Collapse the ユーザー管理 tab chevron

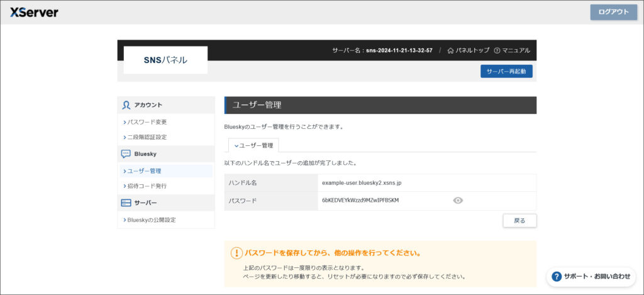[x=236, y=146]
